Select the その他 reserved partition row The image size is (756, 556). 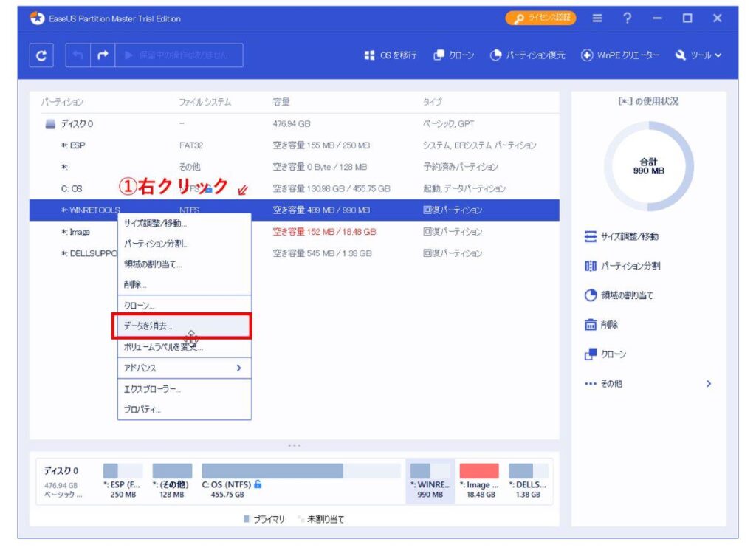point(294,167)
